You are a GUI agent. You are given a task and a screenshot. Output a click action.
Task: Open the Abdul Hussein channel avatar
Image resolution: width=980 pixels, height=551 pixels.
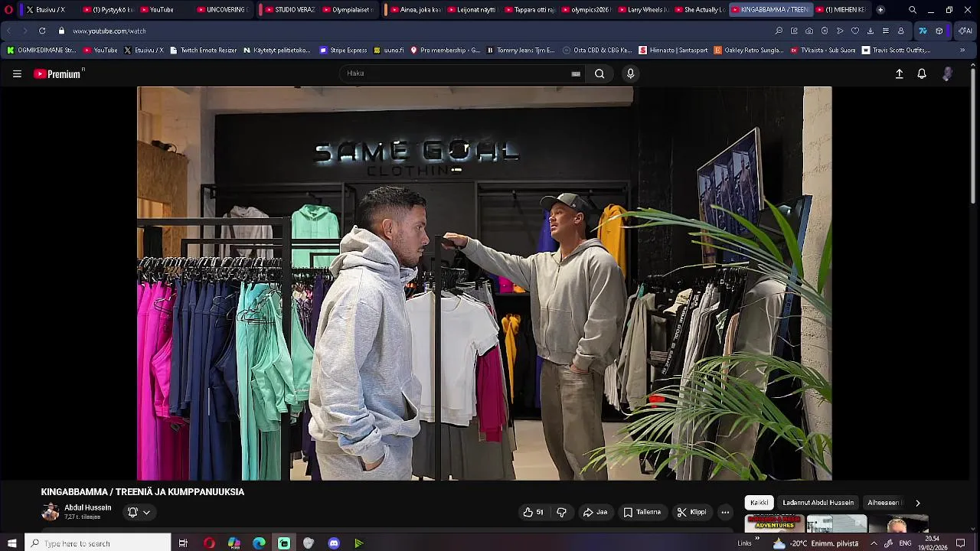50,512
